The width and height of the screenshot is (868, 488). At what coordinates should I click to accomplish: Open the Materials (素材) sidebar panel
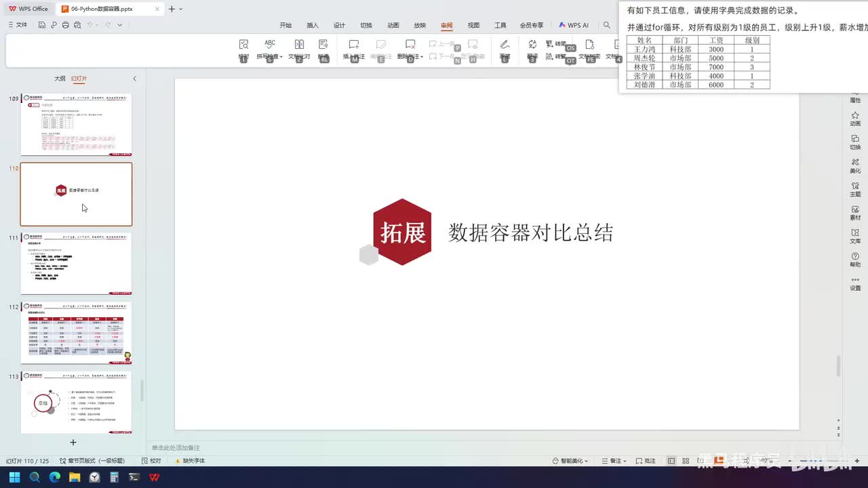point(855,213)
